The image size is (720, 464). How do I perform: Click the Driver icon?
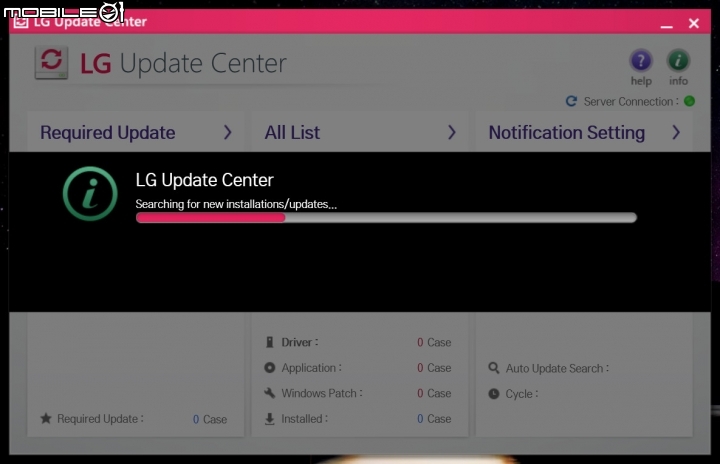point(270,342)
